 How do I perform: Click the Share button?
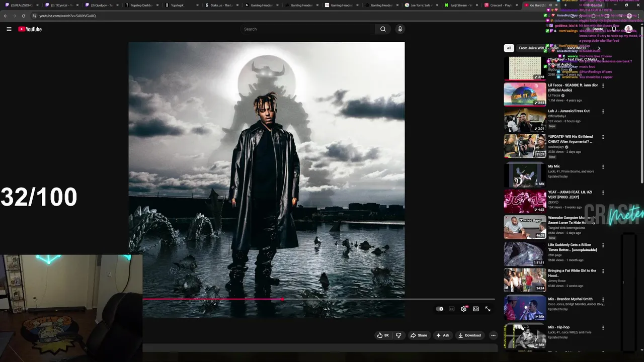tap(419, 335)
